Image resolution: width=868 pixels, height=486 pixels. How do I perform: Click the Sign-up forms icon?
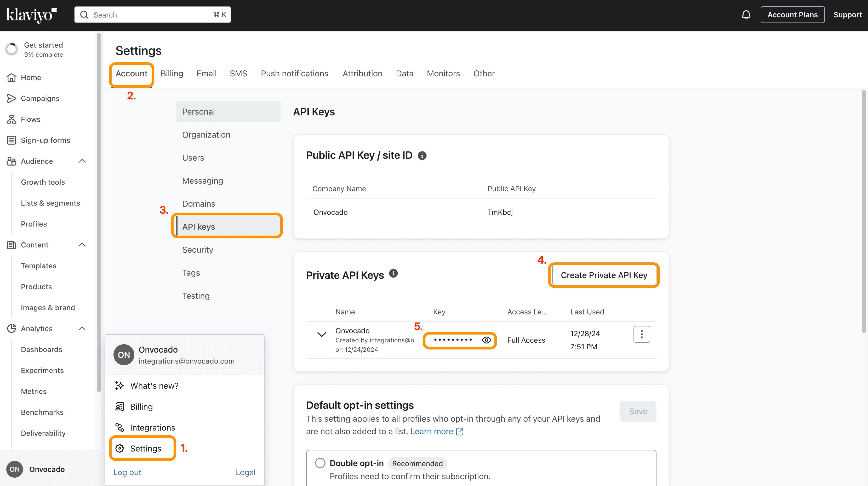12,140
